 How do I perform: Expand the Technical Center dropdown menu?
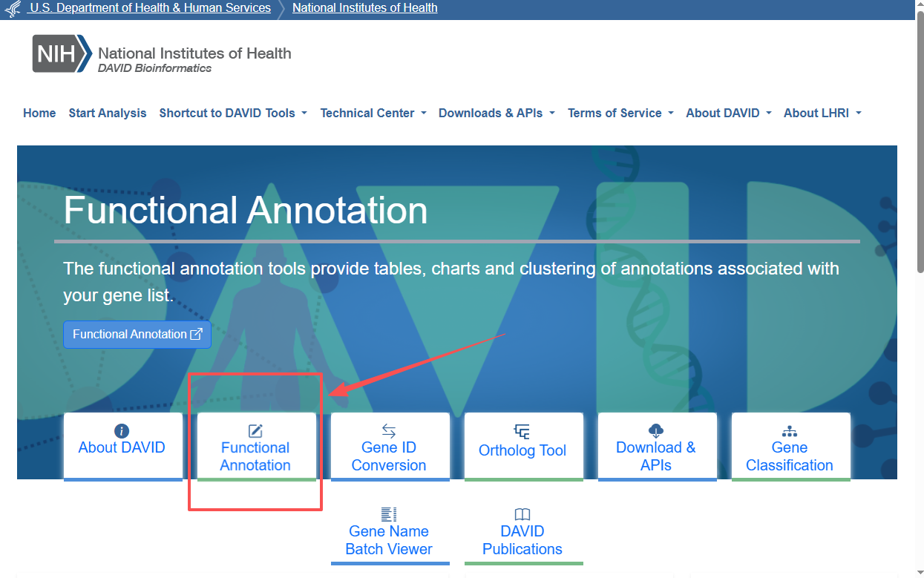click(373, 114)
